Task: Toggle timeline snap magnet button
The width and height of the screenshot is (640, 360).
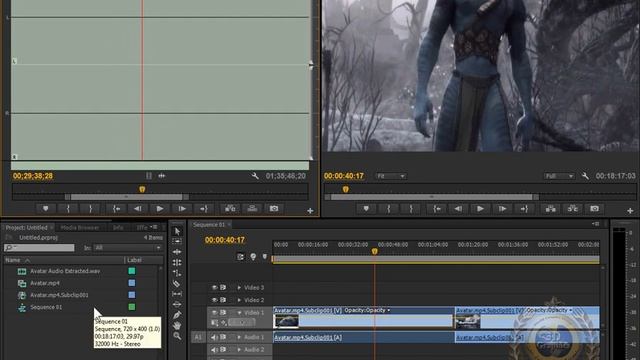Action: point(240,257)
